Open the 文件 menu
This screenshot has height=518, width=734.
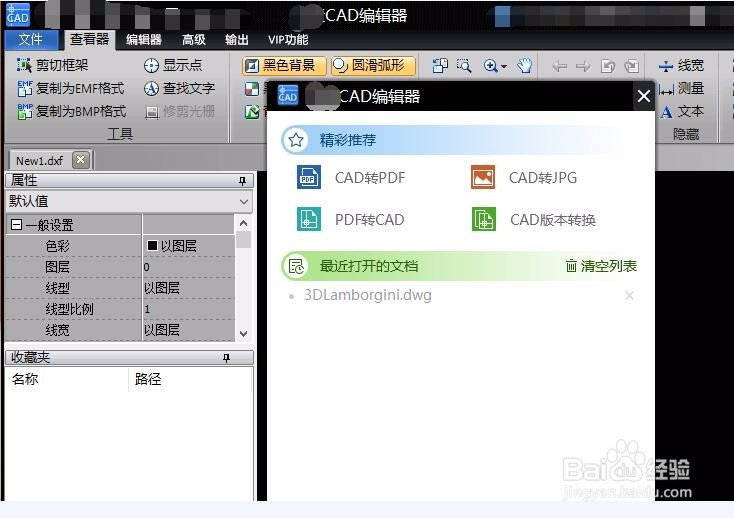pyautogui.click(x=30, y=40)
